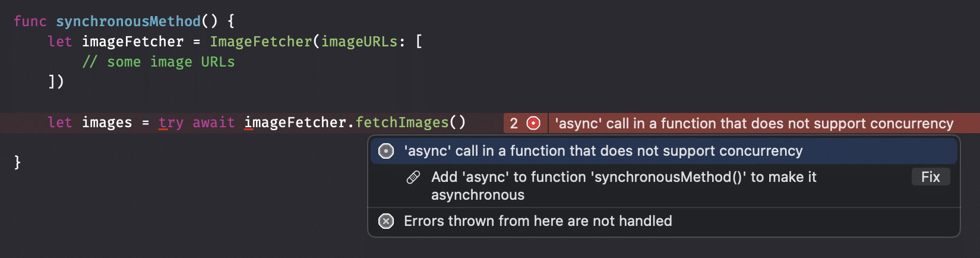Click the inline red error message text
The height and width of the screenshot is (258, 980).
tap(754, 123)
